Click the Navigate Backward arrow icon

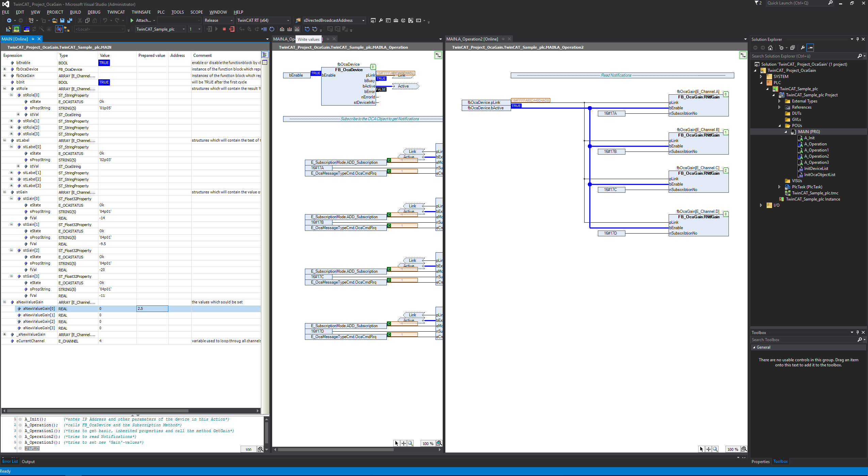[9, 20]
